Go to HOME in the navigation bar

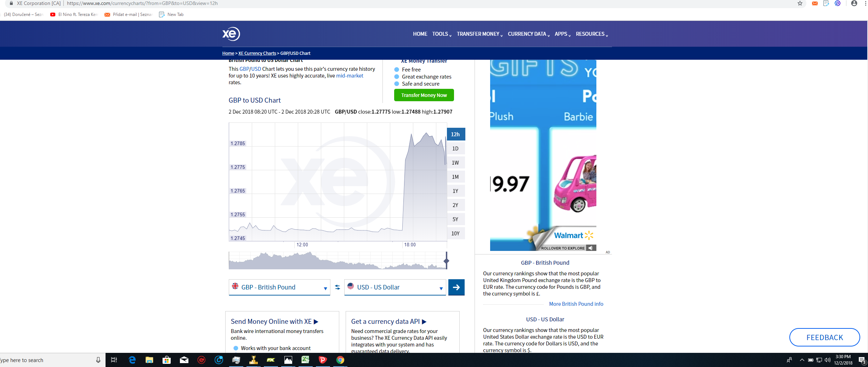(x=420, y=34)
